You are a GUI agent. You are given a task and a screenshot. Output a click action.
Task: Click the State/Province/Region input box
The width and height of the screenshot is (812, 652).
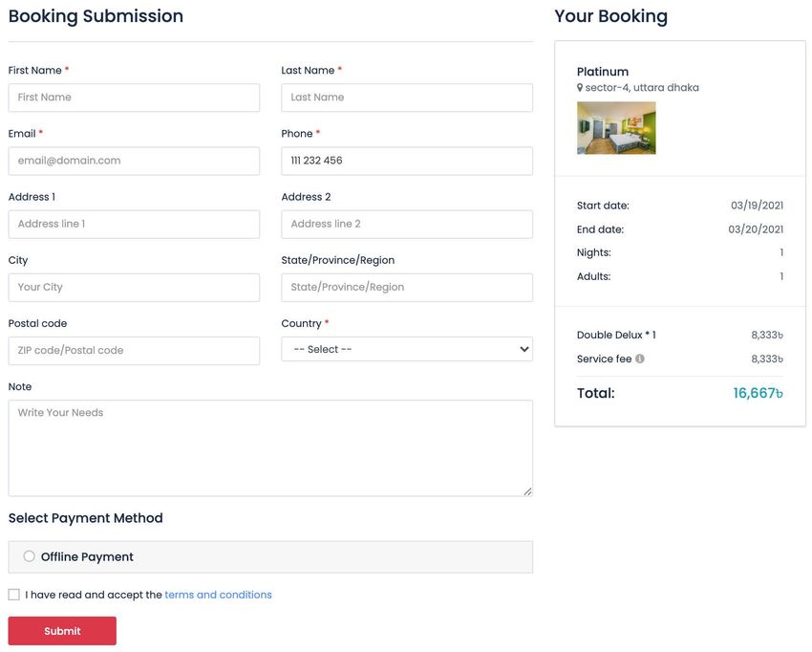(407, 287)
